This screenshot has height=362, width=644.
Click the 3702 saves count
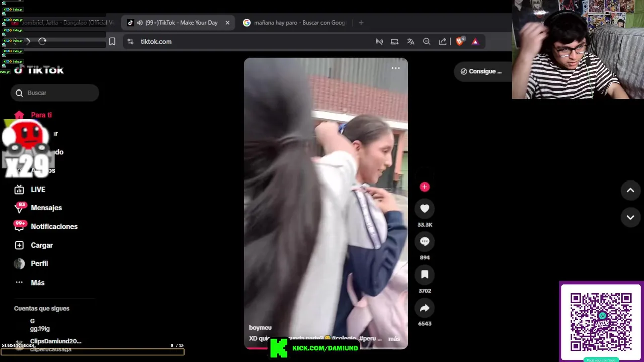[x=425, y=291]
